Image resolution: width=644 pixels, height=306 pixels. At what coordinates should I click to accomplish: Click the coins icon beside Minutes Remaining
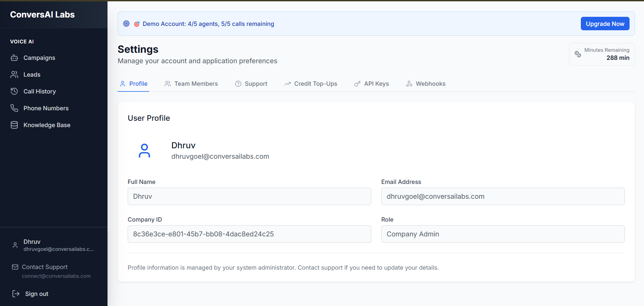(578, 54)
